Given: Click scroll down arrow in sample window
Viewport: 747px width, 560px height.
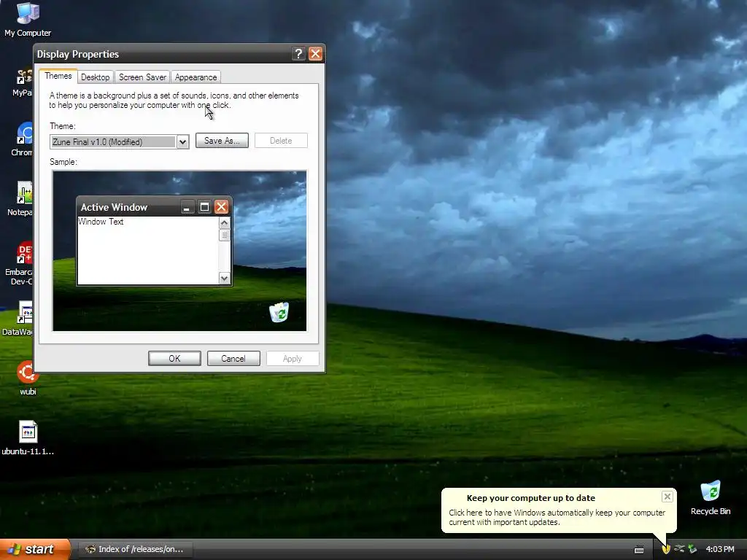Looking at the screenshot, I should pos(225,278).
